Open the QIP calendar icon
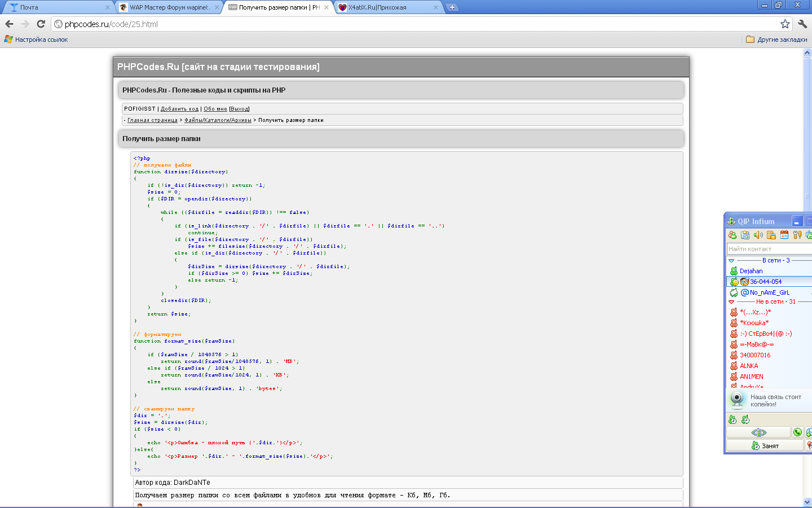The width and height of the screenshot is (812, 508). [784, 235]
